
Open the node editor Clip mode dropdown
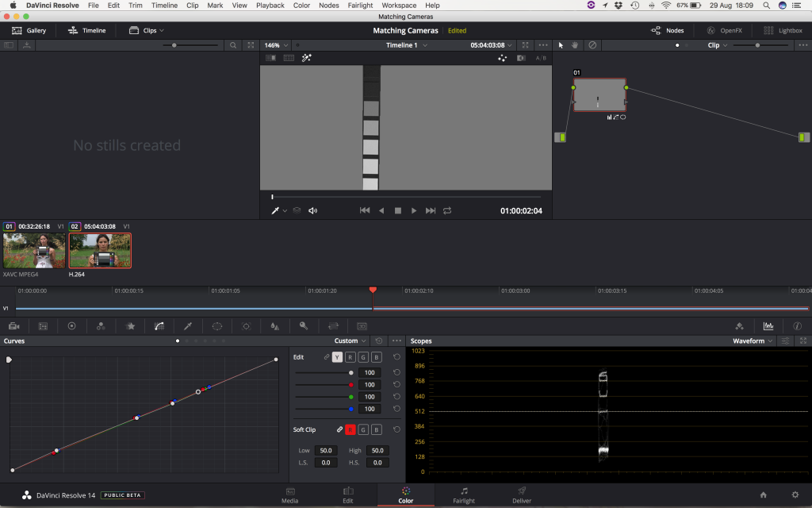[x=717, y=45]
